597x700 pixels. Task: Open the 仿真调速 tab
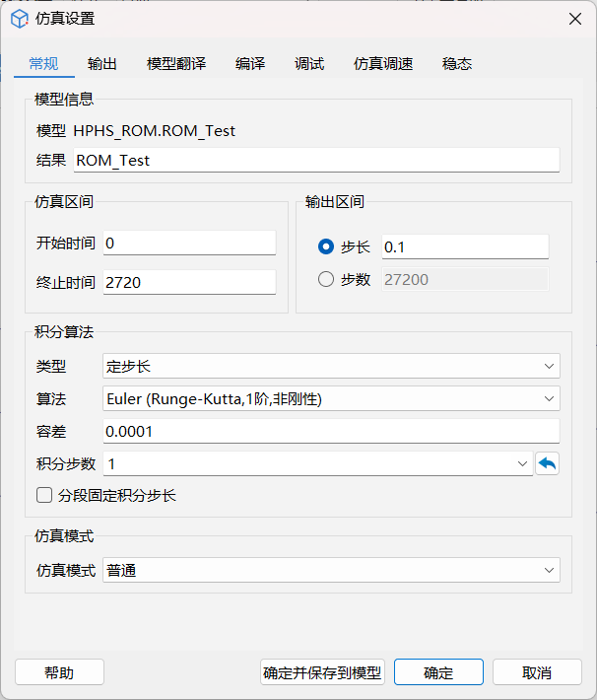[383, 64]
